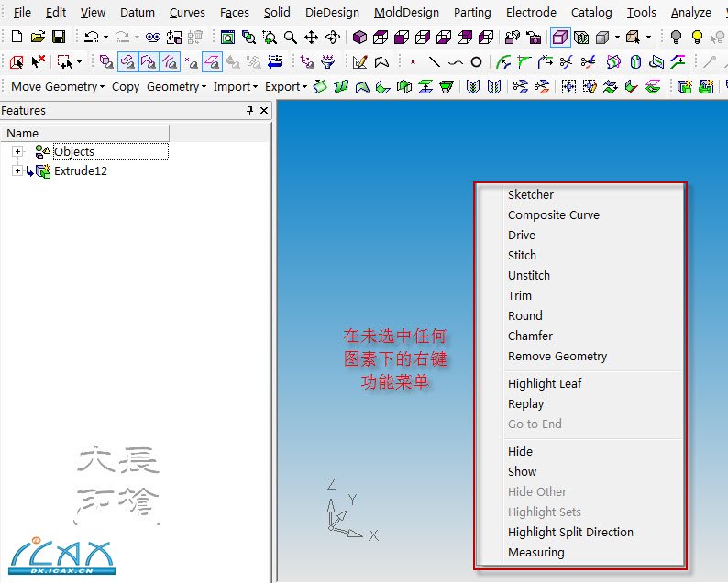Open the Export dropdown
728x583 pixels.
pos(286,87)
